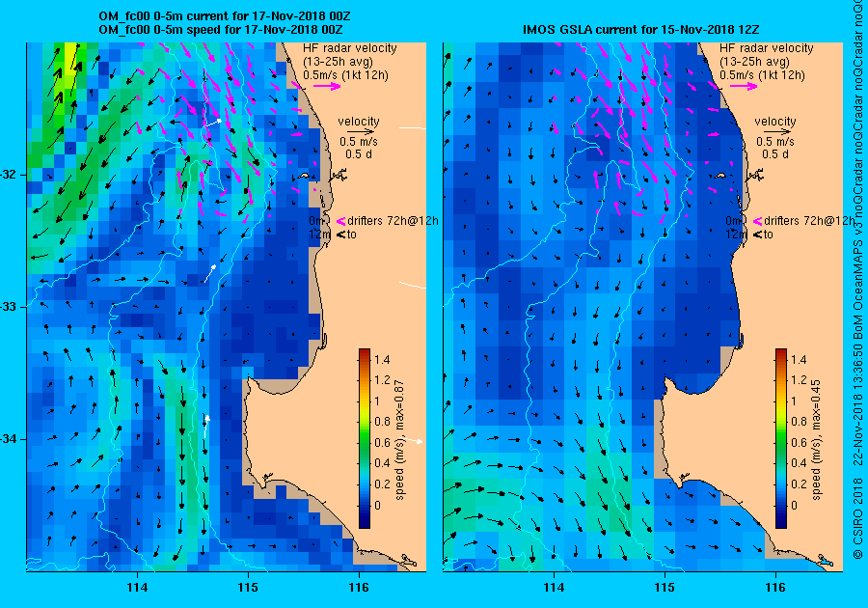
Task: Click 'HF radar velocity' label in the GSLA map
Action: [767, 48]
